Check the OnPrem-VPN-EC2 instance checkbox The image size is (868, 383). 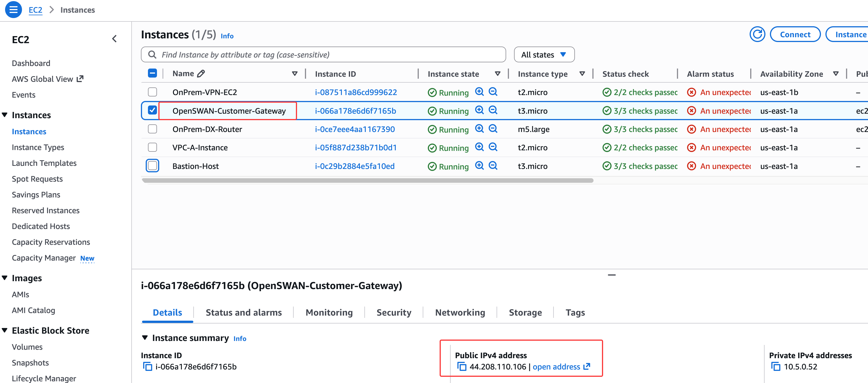[153, 92]
